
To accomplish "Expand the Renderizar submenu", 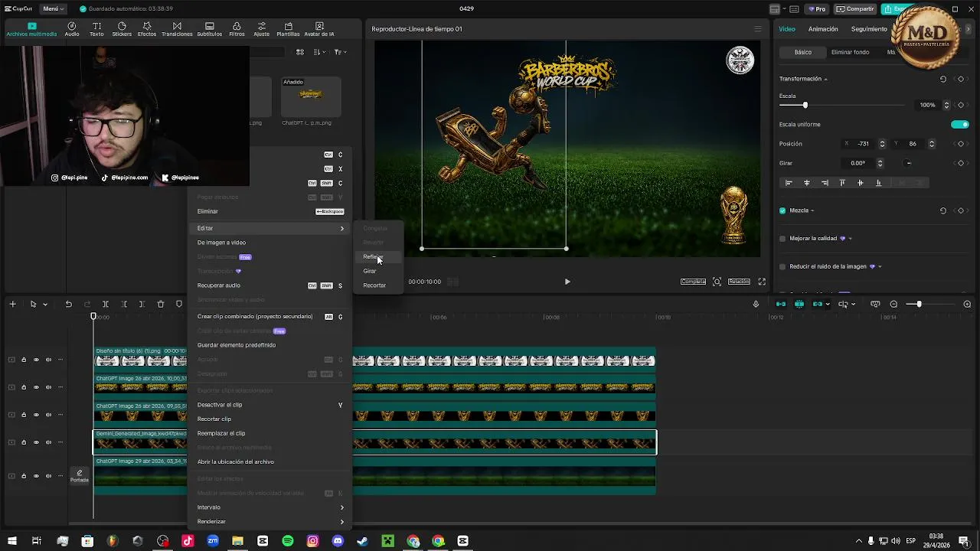I will coord(342,522).
